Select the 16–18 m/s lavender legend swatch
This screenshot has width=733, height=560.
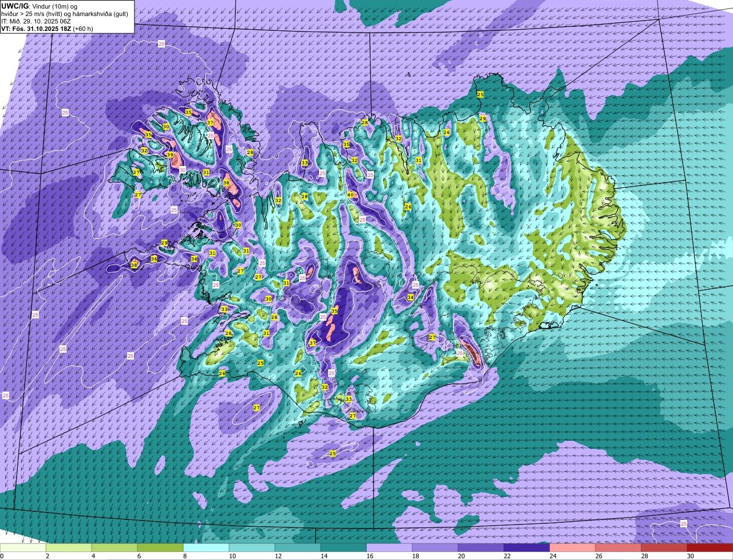(389, 547)
